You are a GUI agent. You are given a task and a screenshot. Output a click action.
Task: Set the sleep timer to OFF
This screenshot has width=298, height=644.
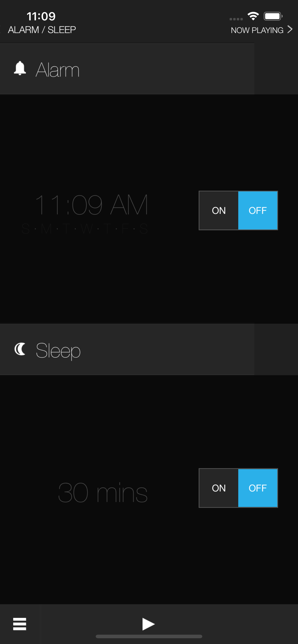[x=258, y=488]
